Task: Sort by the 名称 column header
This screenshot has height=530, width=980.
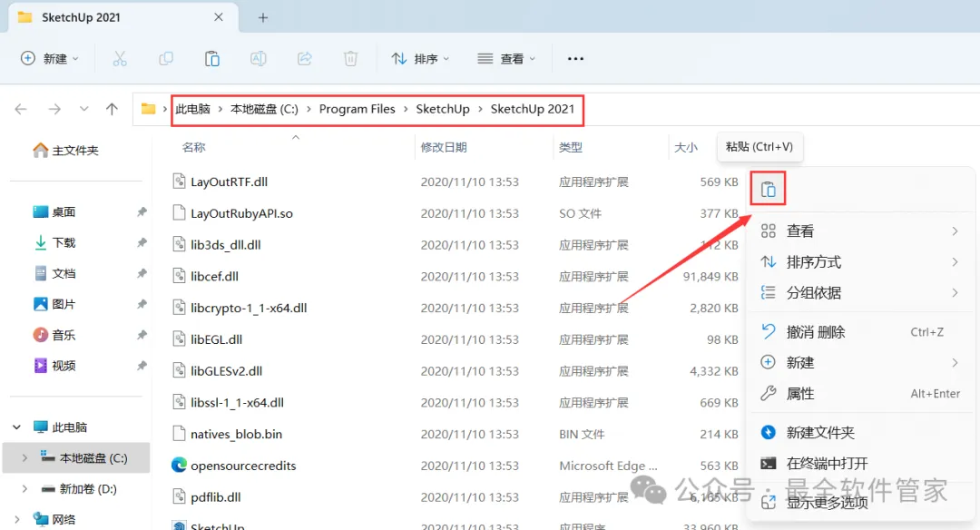Action: point(194,148)
